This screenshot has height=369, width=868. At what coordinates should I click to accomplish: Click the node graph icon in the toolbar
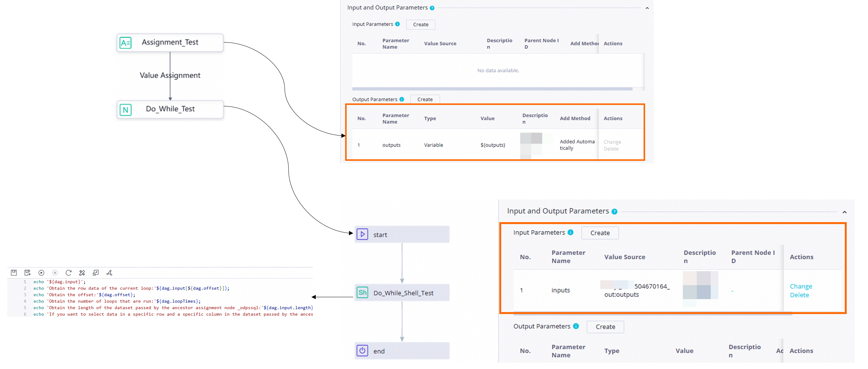click(109, 273)
